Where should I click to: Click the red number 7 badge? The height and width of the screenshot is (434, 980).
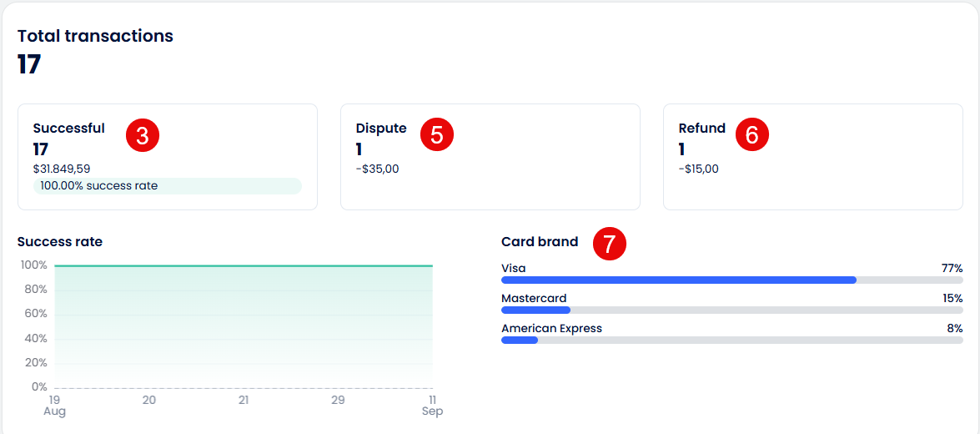(609, 244)
